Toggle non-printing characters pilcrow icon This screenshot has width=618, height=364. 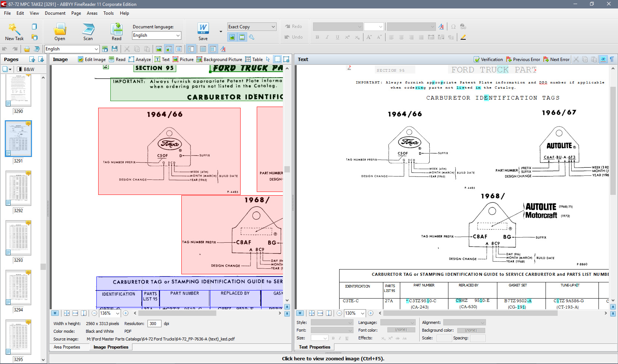pos(612,59)
